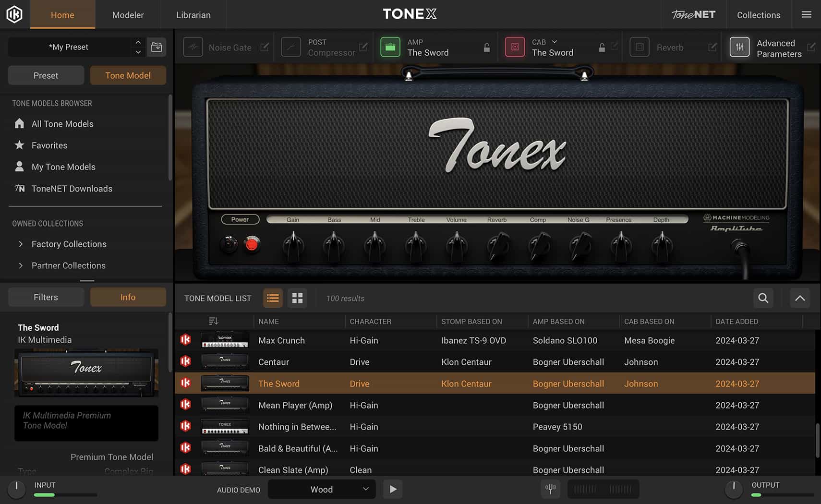The image size is (821, 504).
Task: Toggle the Reverb module icon
Action: 640,47
